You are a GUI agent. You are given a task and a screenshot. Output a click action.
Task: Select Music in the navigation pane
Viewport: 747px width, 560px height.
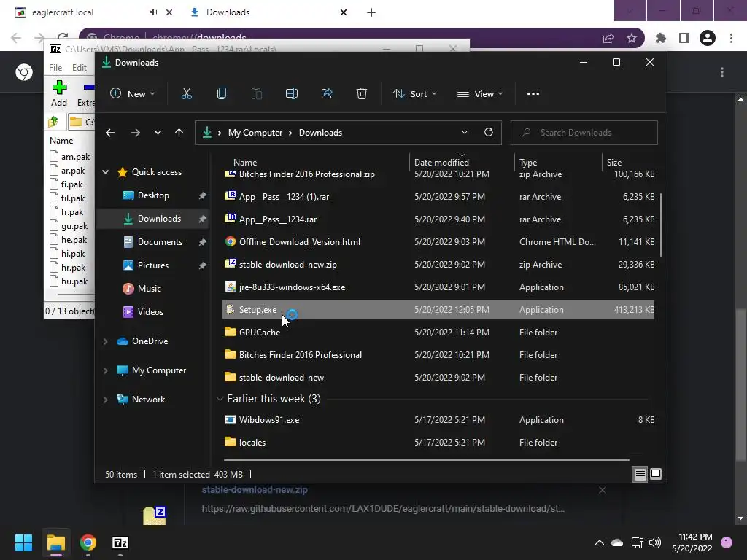pos(149,289)
